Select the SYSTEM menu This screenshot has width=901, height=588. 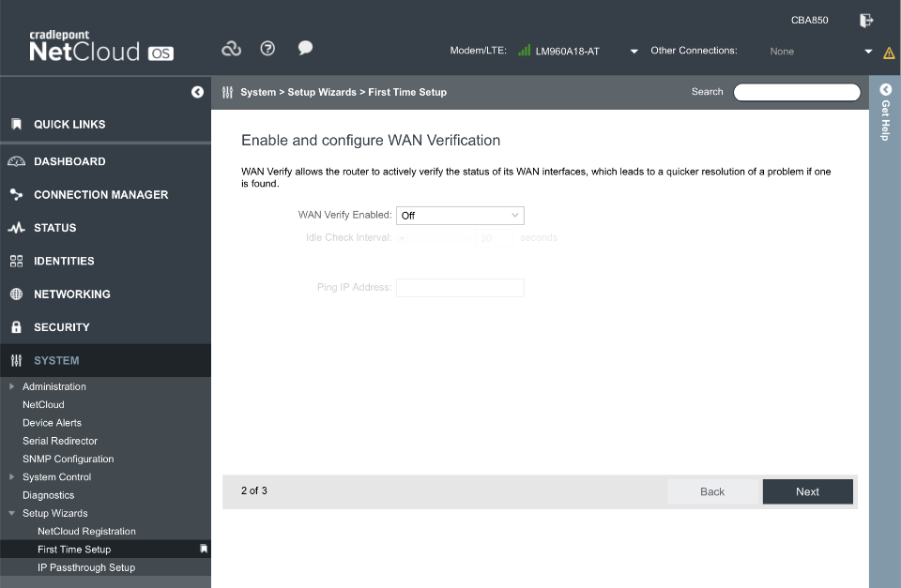(x=106, y=361)
